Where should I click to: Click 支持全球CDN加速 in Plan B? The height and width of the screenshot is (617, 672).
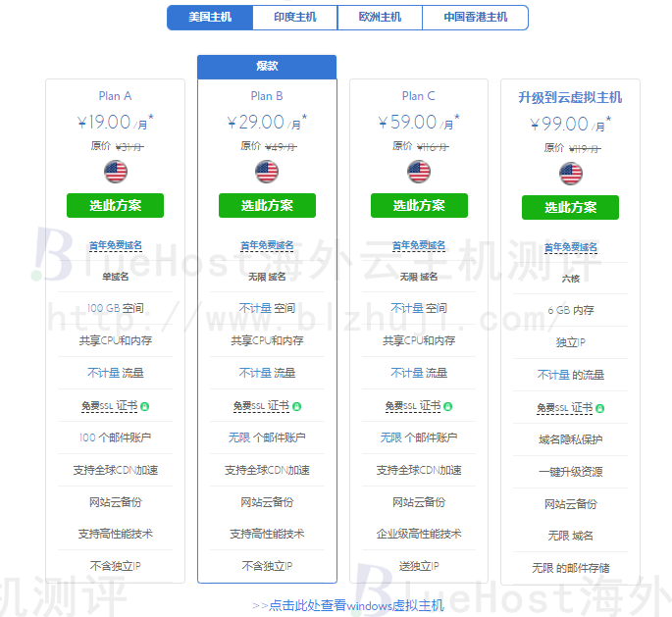pyautogui.click(x=267, y=470)
